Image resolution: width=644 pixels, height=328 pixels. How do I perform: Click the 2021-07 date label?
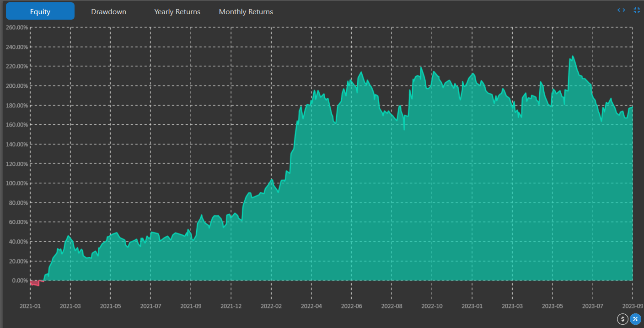pos(151,306)
